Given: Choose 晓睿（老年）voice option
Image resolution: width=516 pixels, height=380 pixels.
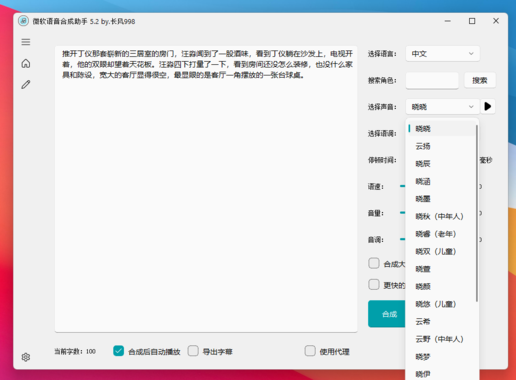Looking at the screenshot, I should [441, 234].
